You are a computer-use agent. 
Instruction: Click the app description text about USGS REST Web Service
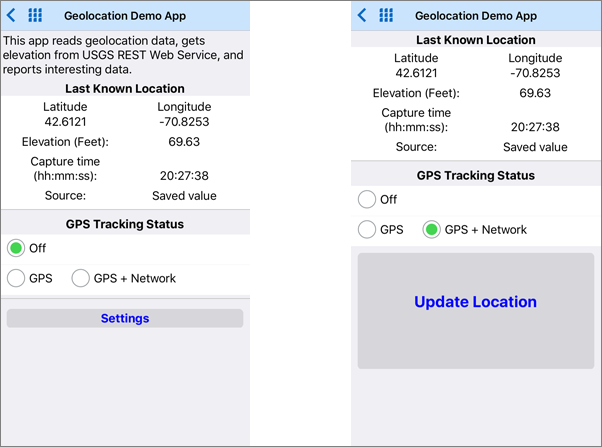[124, 55]
